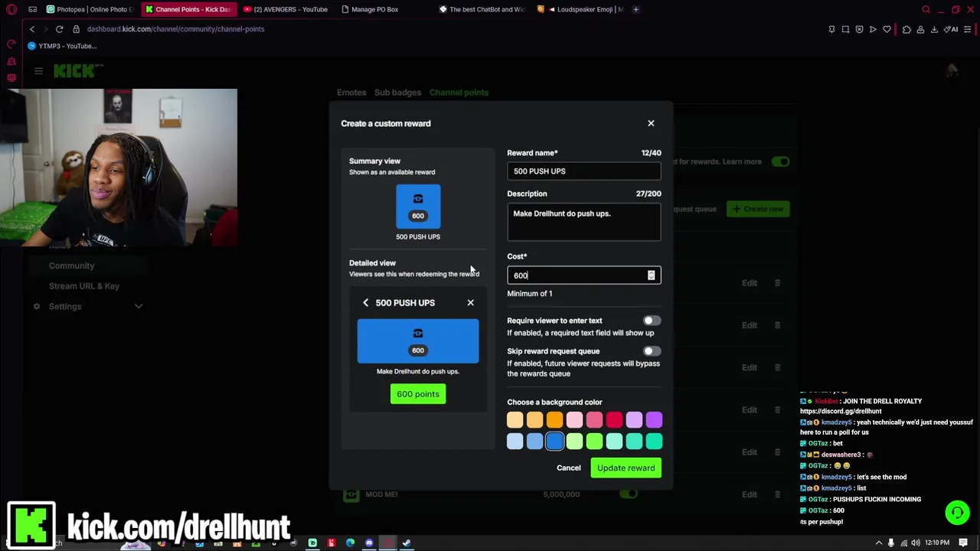
Task: Click the detailed view blue reward banner
Action: pyautogui.click(x=418, y=341)
